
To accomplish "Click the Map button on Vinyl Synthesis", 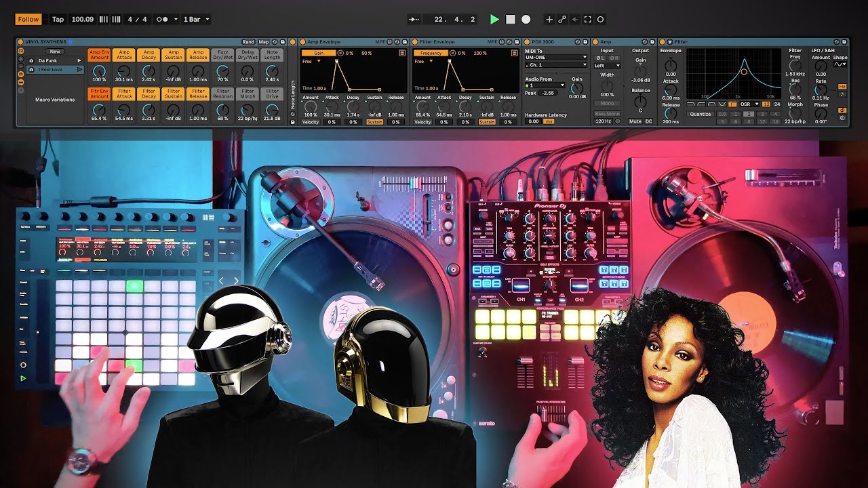I will pos(263,42).
